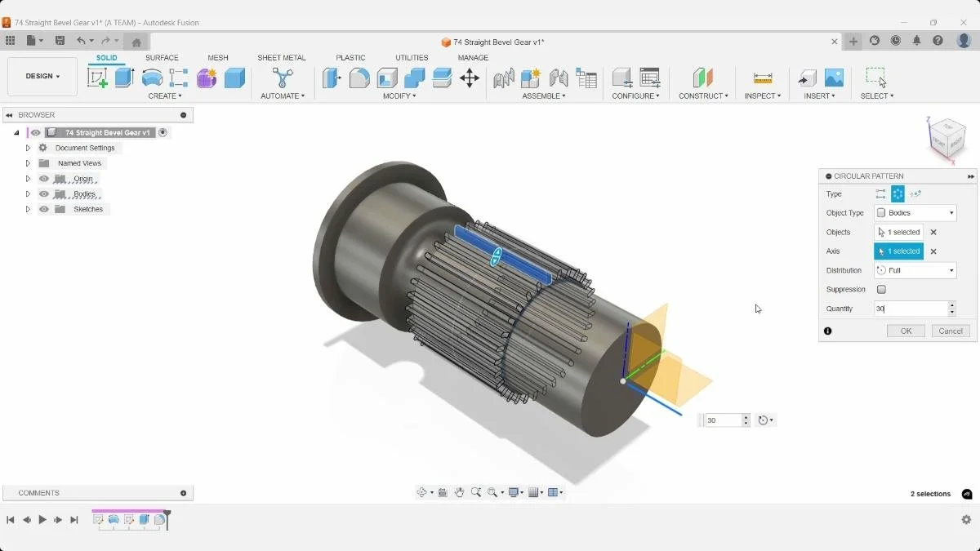Choose the Insert Canvas image tool
This screenshot has height=551, width=980.
[834, 78]
